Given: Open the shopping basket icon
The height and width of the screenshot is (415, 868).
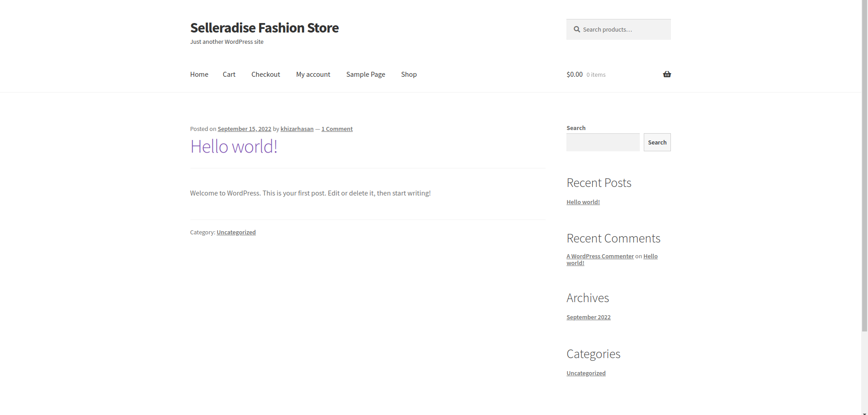Looking at the screenshot, I should [x=667, y=74].
